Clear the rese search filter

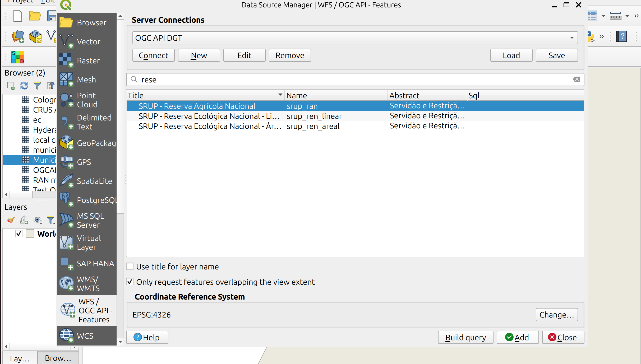576,80
